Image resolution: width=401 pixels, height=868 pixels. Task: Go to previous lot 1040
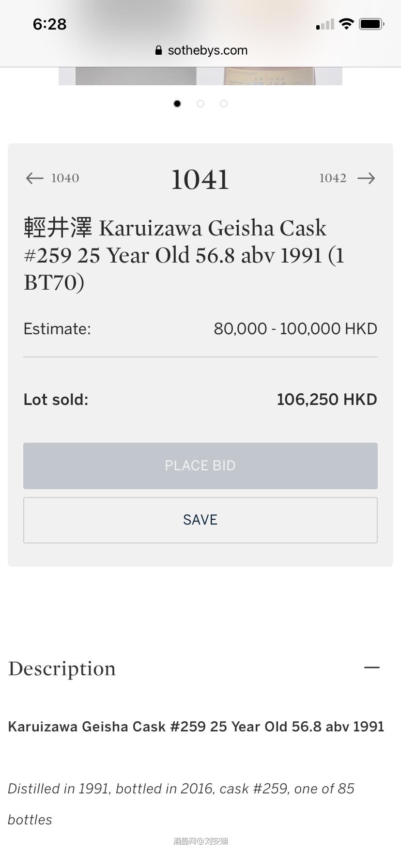pos(65,178)
